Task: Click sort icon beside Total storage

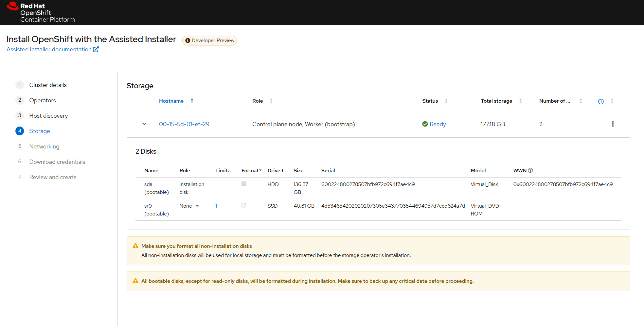Action: (520, 101)
